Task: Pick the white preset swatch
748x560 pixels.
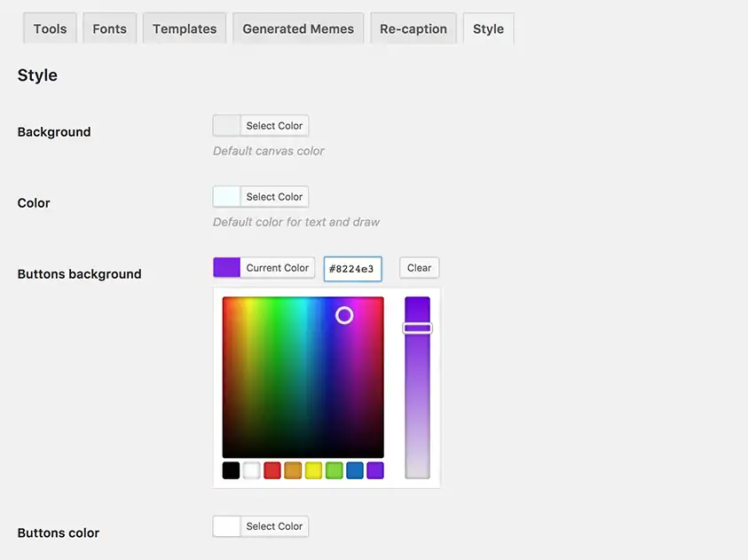Action: click(251, 470)
